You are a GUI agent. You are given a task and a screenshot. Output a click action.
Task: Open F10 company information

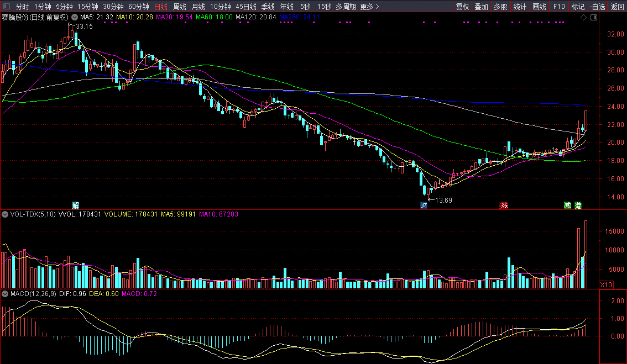tap(558, 7)
